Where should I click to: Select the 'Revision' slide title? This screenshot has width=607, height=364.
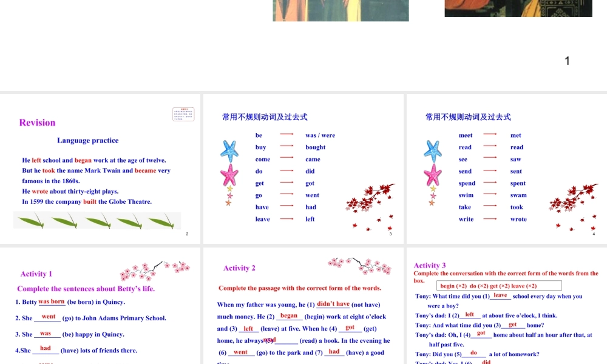tap(37, 123)
